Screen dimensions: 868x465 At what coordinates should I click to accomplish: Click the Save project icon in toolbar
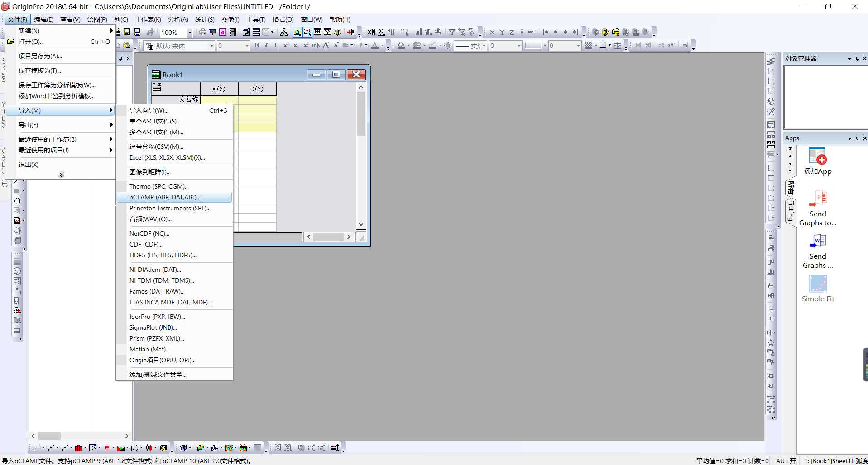coord(127,32)
